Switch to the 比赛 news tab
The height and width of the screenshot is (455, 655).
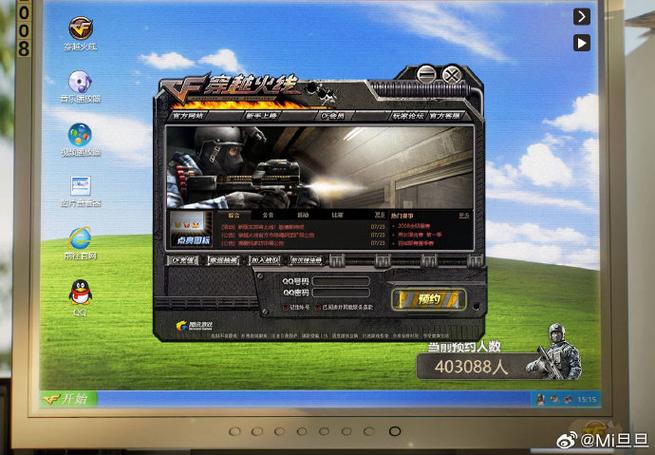point(337,215)
